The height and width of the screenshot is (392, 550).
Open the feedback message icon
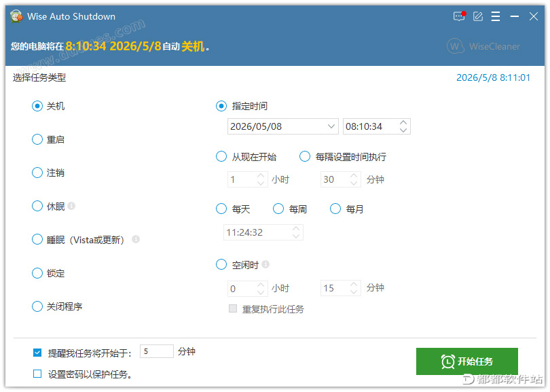(x=459, y=16)
